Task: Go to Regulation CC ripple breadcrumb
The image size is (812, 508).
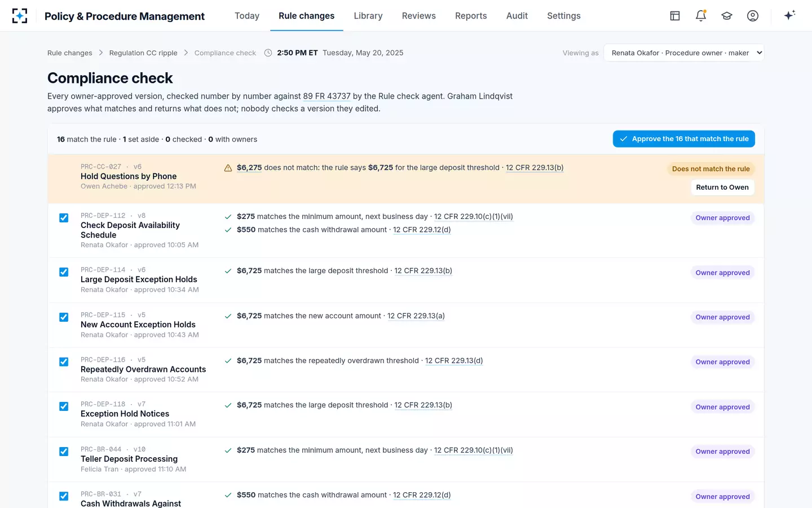Action: (x=143, y=53)
